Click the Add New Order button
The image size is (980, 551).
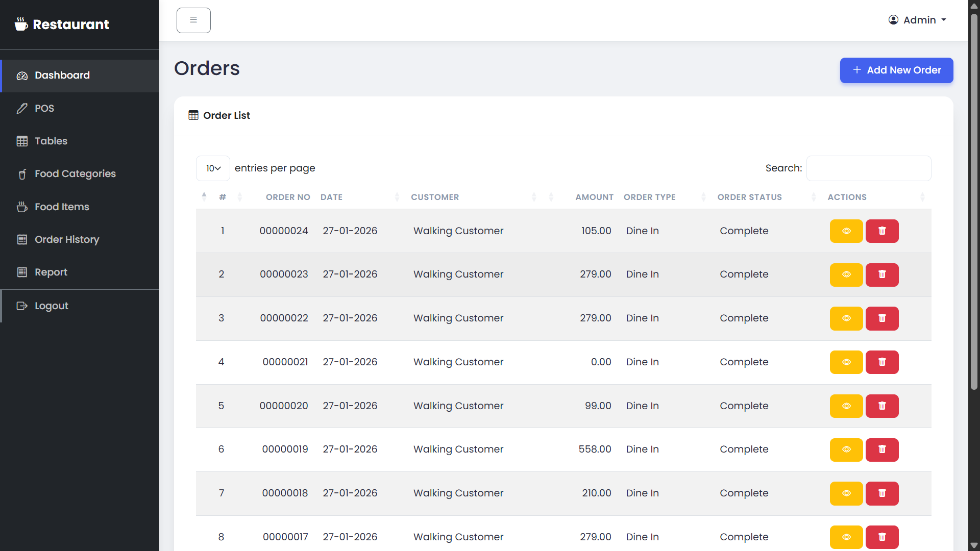pyautogui.click(x=896, y=70)
